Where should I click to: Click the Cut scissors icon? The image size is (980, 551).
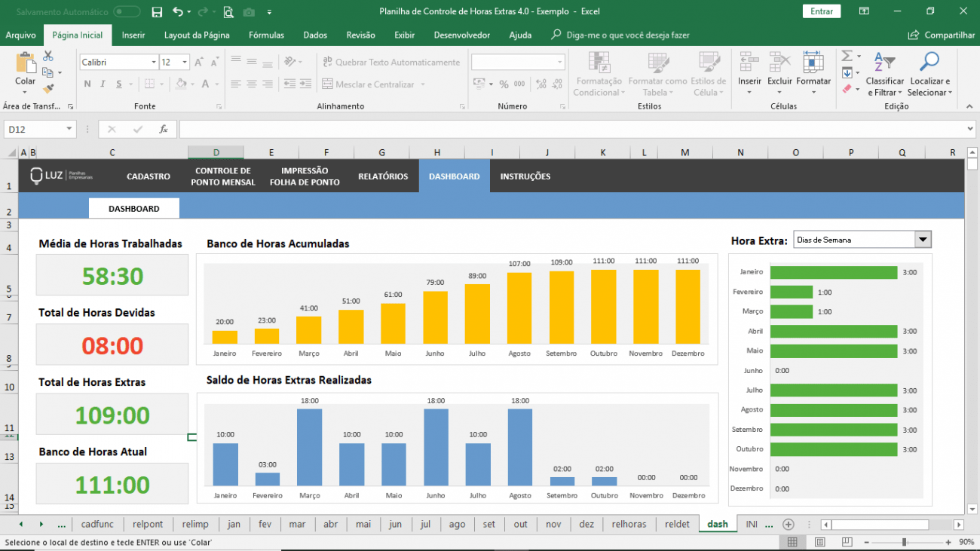(x=48, y=57)
